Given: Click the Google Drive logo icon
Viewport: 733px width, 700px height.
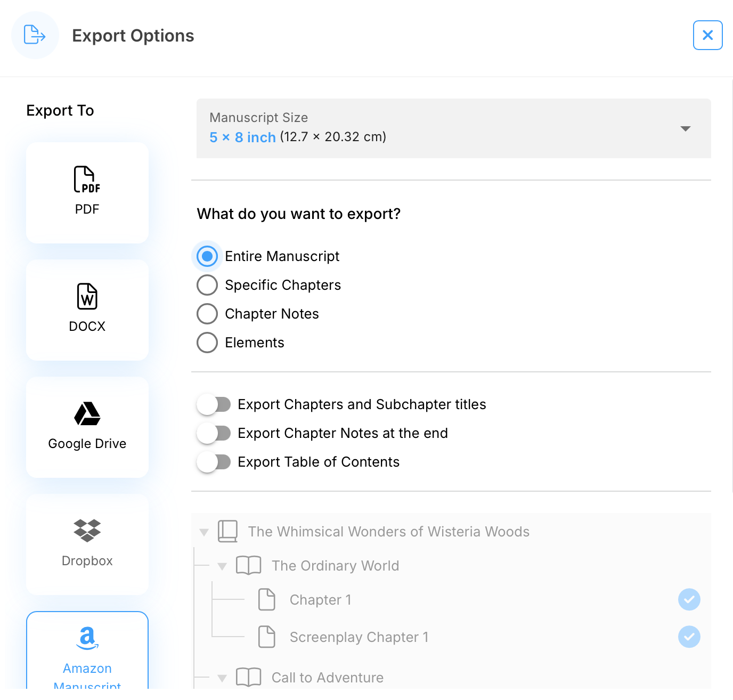Looking at the screenshot, I should pos(87,414).
